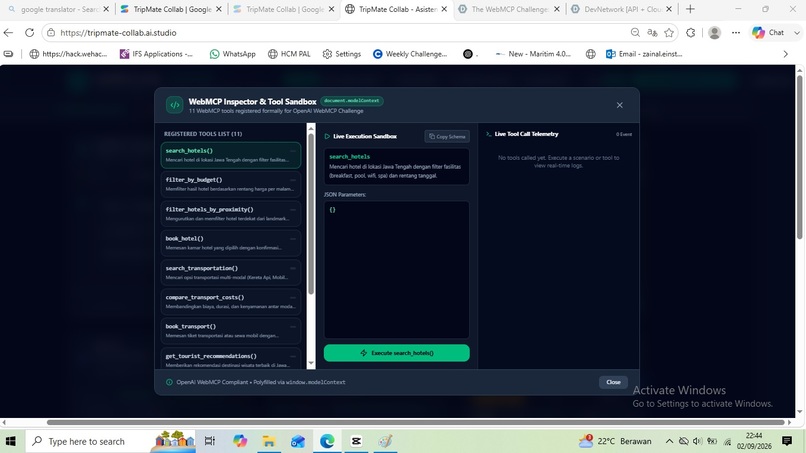Select book_hotel() tool

point(230,243)
